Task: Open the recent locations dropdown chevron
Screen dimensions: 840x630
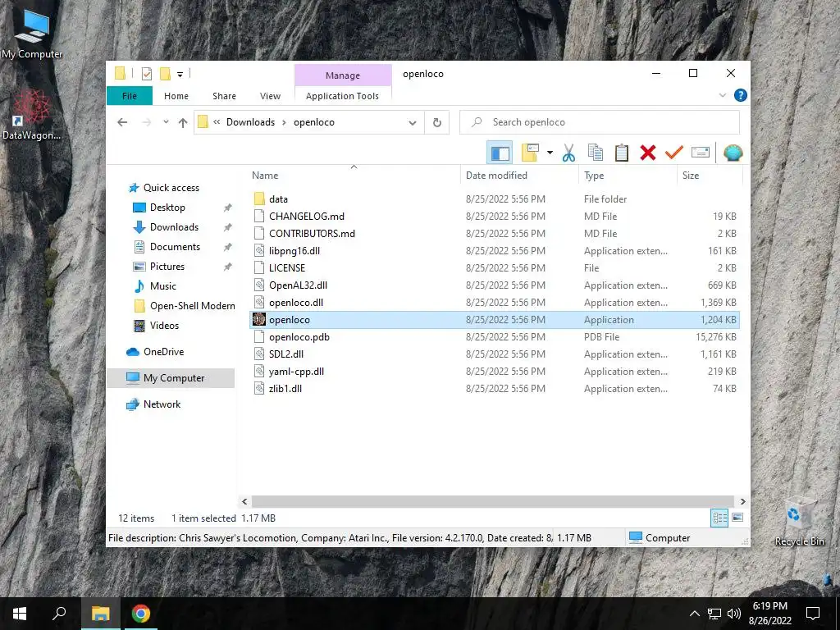Action: [166, 122]
